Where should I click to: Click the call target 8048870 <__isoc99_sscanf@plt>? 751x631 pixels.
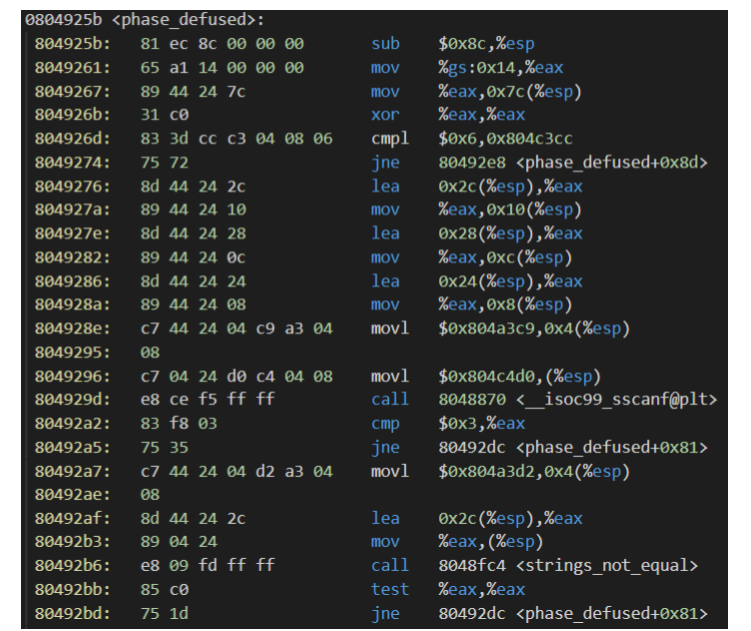(x=578, y=399)
